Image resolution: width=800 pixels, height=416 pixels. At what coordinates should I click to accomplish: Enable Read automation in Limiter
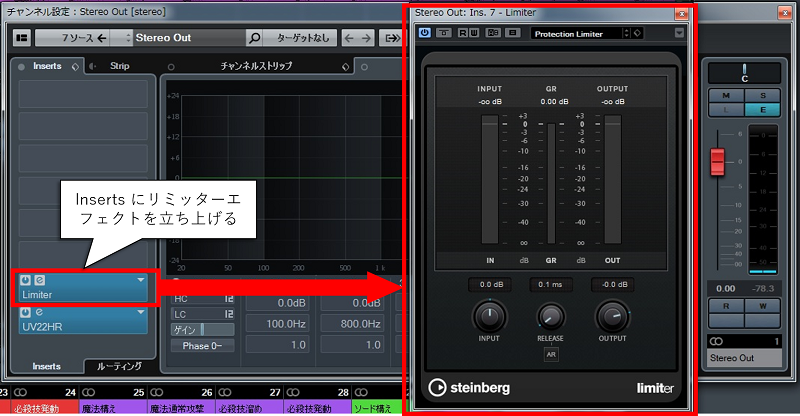pos(462,33)
